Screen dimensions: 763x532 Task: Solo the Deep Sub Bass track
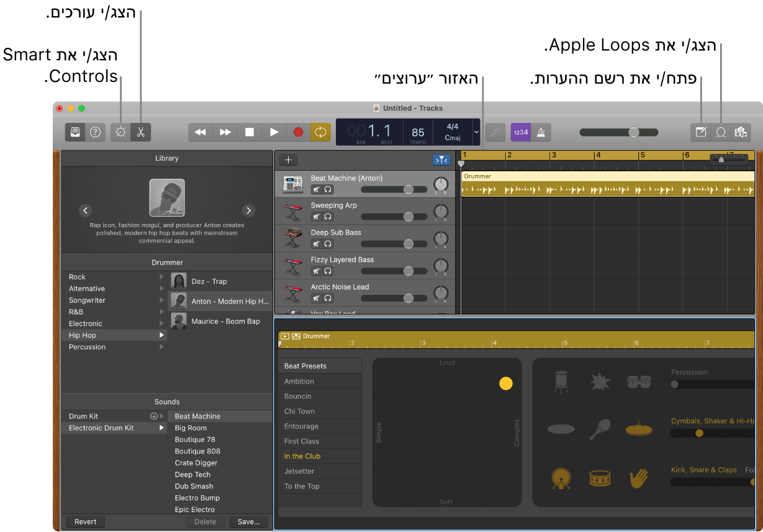tap(327, 244)
